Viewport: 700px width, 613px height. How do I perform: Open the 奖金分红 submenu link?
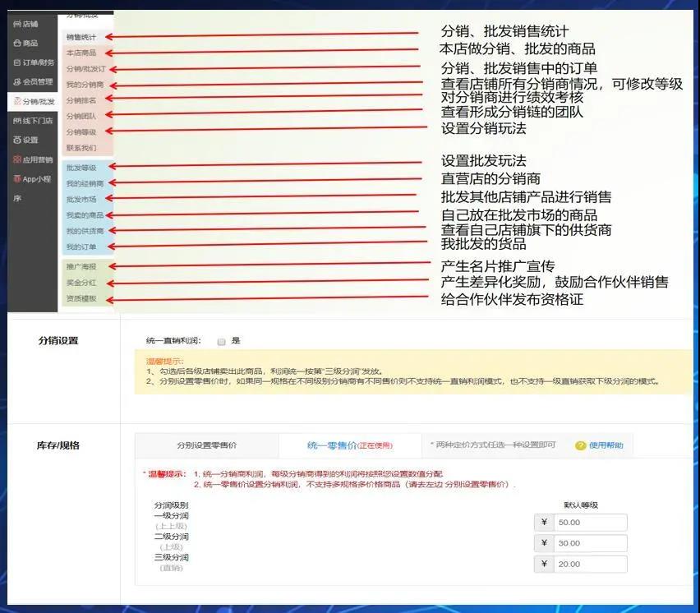(81, 283)
